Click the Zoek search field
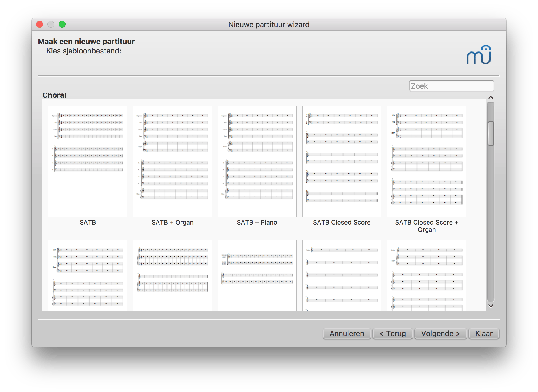 451,86
